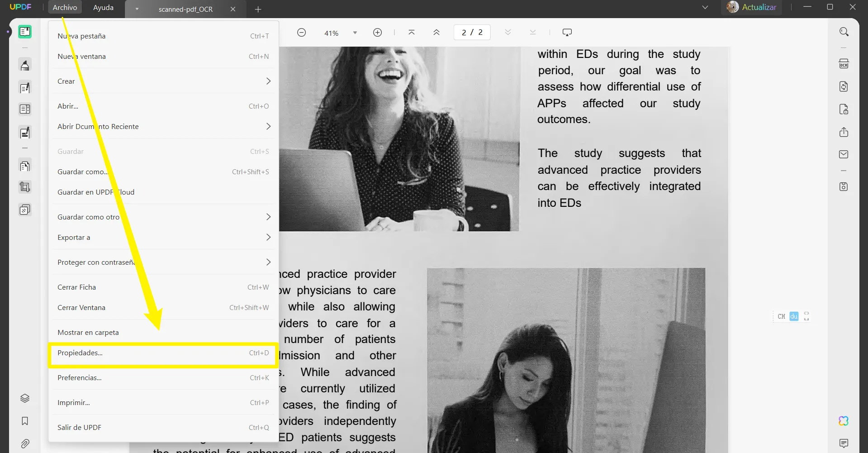This screenshot has height=453, width=868.
Task: Open the attachments paperclip icon
Action: [25, 443]
